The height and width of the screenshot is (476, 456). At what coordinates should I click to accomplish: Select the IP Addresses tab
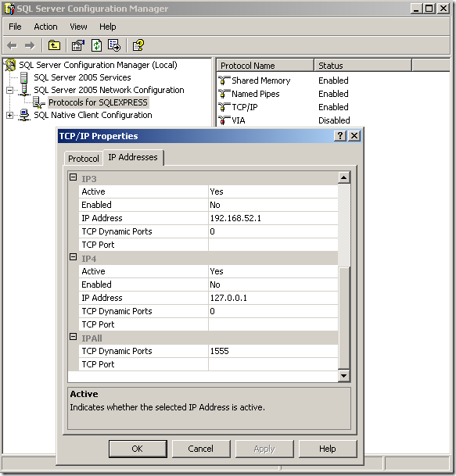click(x=133, y=157)
